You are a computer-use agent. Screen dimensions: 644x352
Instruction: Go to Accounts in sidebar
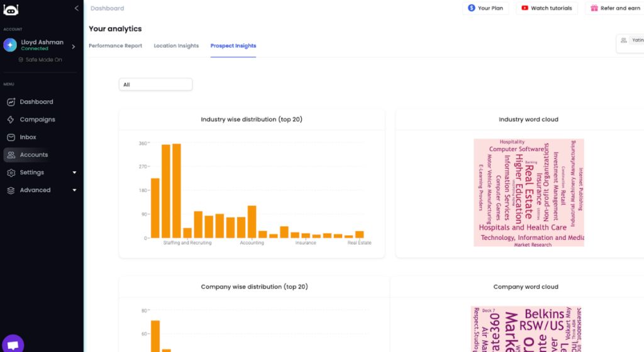pyautogui.click(x=34, y=155)
